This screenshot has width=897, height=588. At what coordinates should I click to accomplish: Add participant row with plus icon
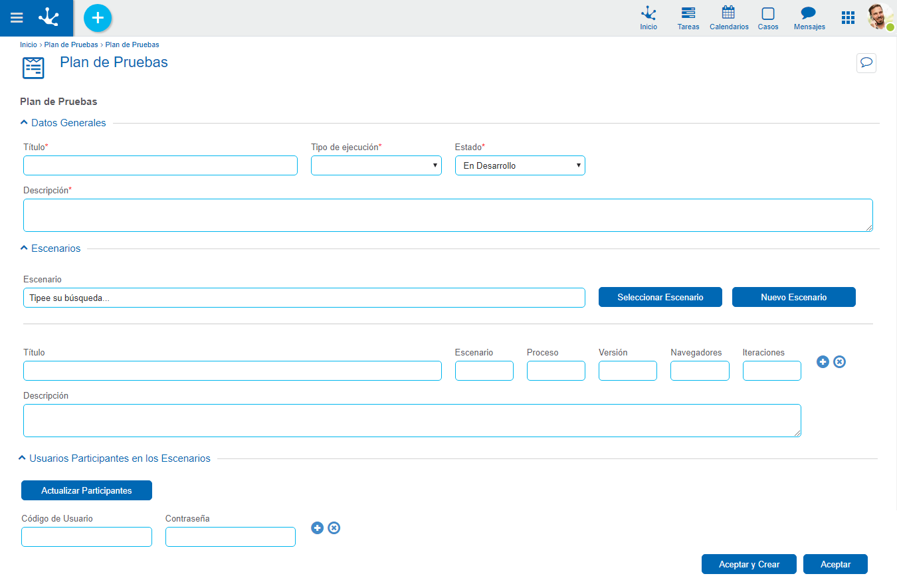pyautogui.click(x=318, y=528)
